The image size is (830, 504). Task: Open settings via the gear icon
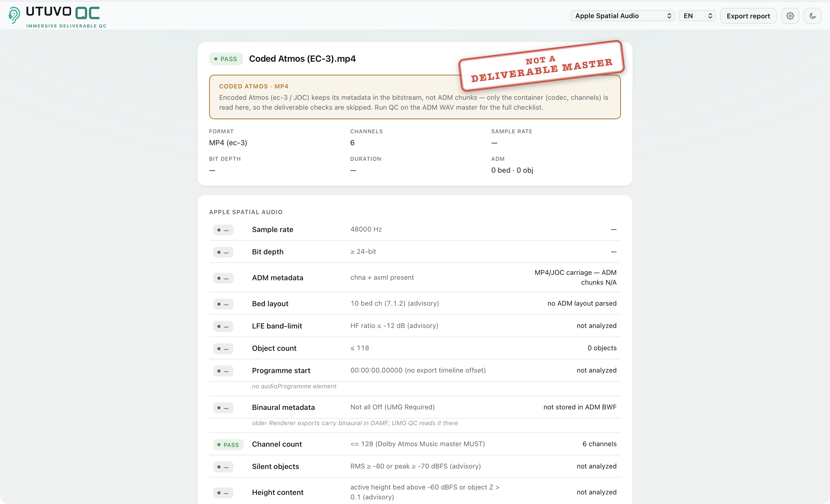[x=790, y=16]
